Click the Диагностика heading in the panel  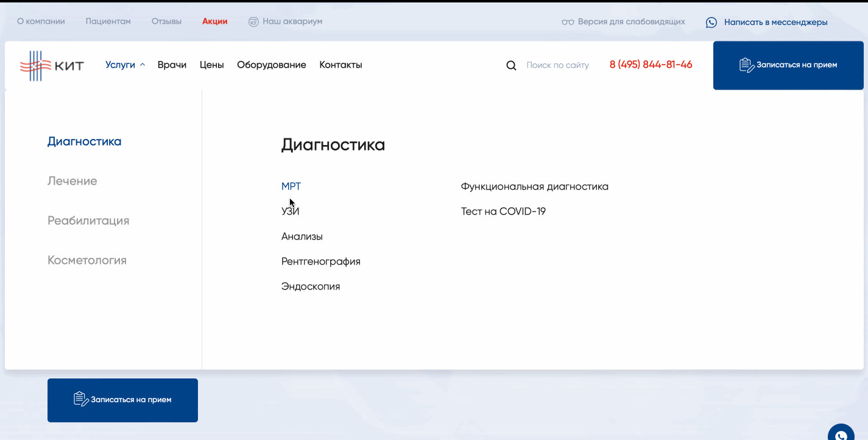333,145
